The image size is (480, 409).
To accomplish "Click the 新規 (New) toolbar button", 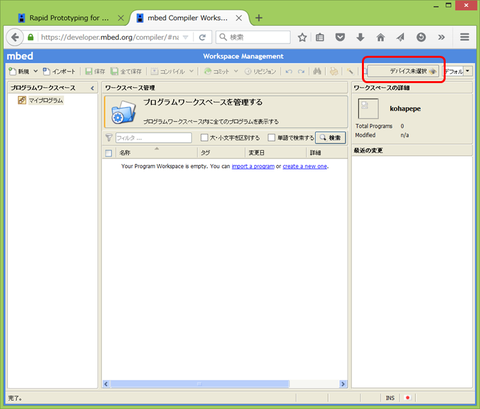I will [x=19, y=71].
